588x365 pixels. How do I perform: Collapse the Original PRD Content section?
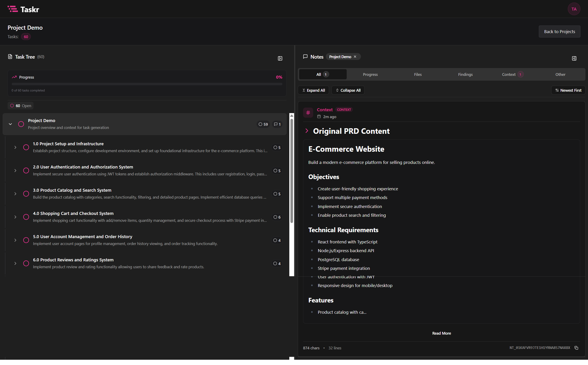click(x=307, y=131)
